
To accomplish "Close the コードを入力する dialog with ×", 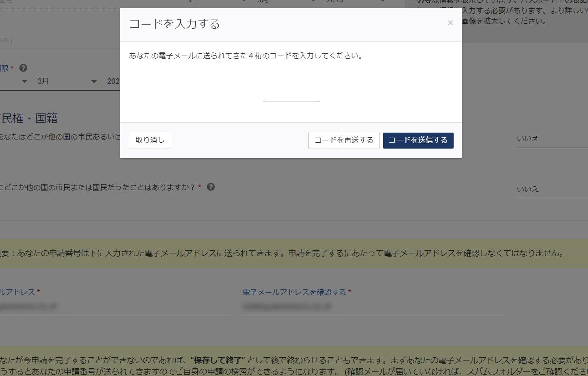I will [x=450, y=23].
